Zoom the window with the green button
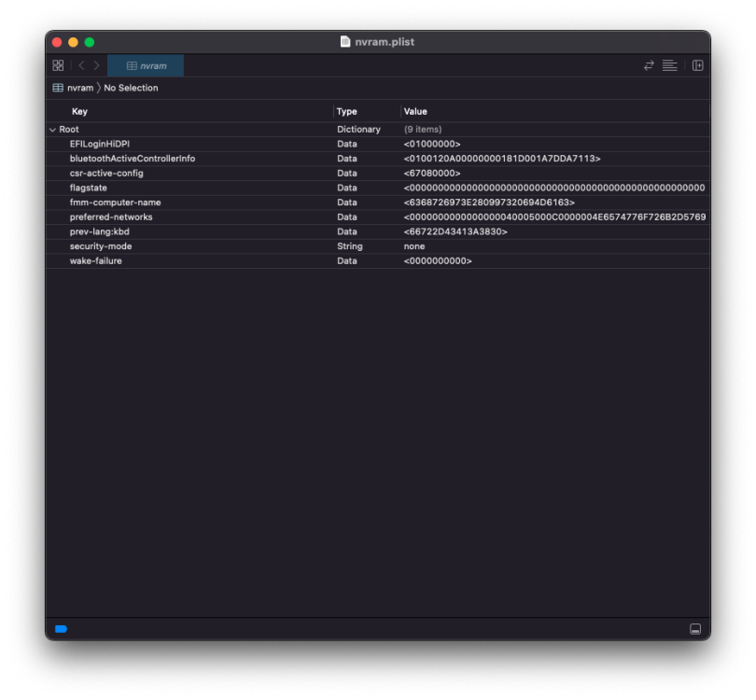The image size is (756, 700). [90, 42]
